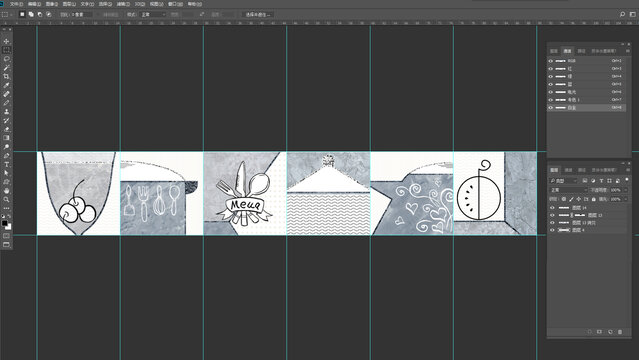Select the Lasso tool

(6, 59)
